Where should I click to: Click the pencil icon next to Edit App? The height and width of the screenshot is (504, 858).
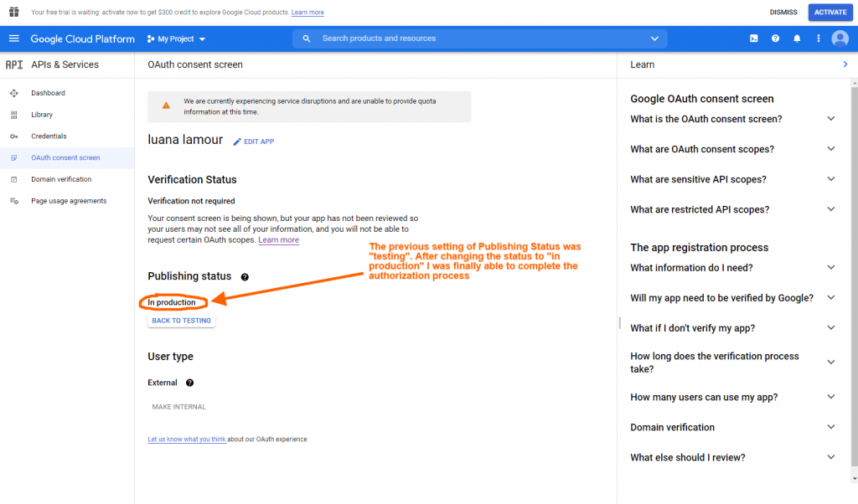tap(237, 141)
